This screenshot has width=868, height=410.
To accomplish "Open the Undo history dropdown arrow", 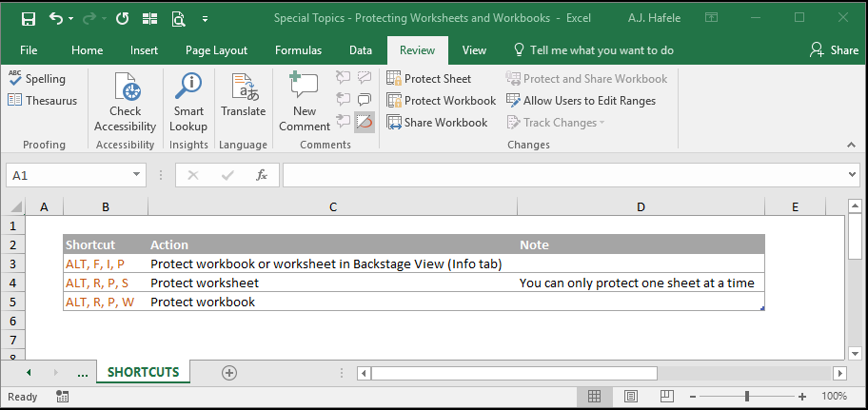I will point(70,19).
